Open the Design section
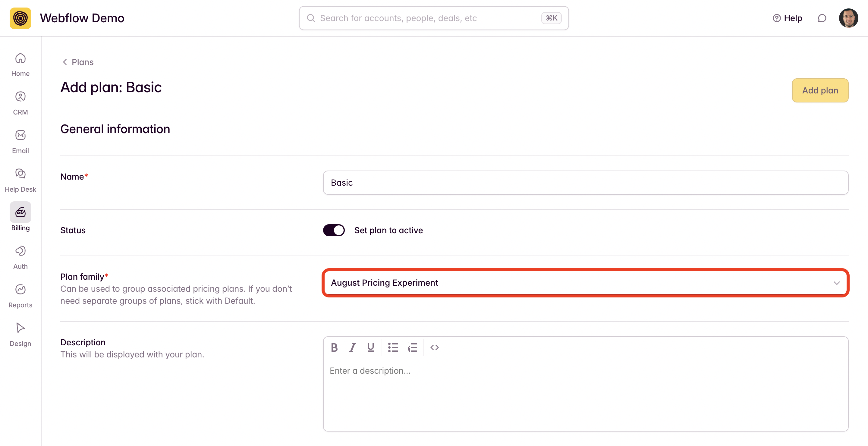Screen dimensions: 868x446 click(20, 334)
